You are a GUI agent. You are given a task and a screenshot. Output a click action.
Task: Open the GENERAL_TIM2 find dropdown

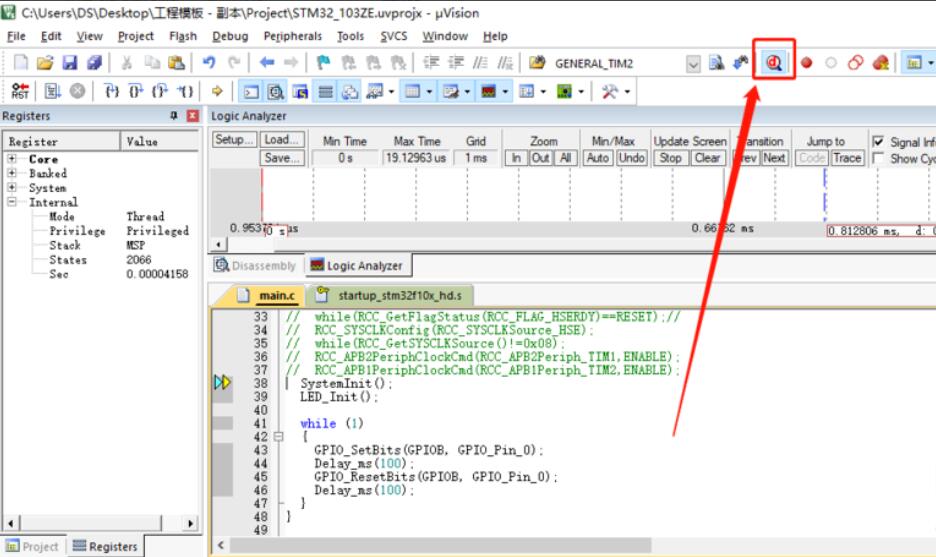[693, 63]
